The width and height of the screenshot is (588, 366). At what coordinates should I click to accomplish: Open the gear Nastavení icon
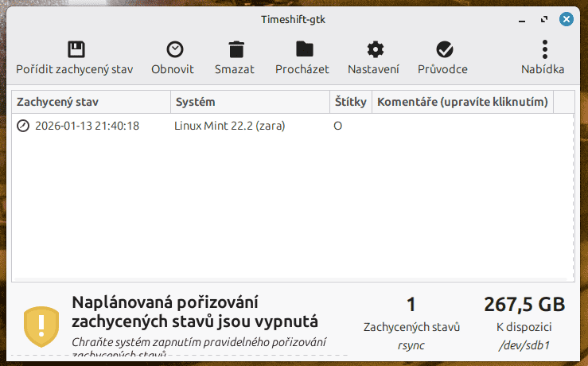(x=376, y=49)
